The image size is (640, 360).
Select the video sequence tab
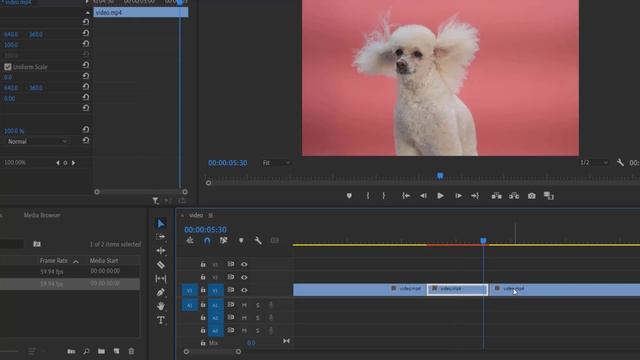point(196,215)
